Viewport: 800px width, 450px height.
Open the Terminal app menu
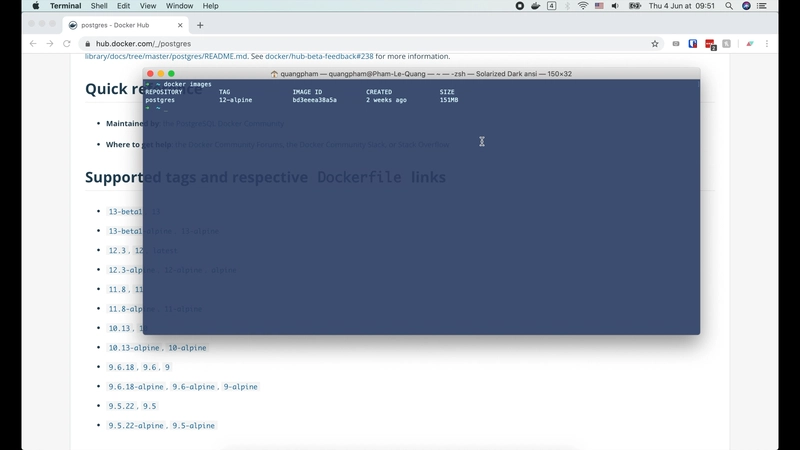pos(65,6)
